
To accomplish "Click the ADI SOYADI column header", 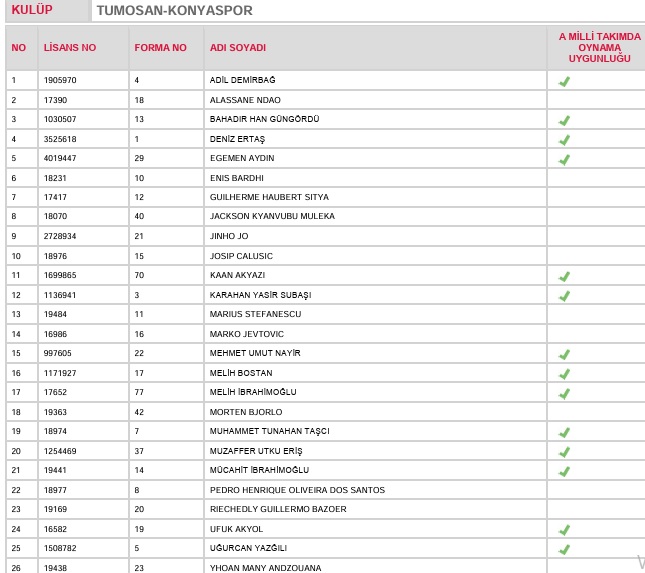I will coord(238,48).
